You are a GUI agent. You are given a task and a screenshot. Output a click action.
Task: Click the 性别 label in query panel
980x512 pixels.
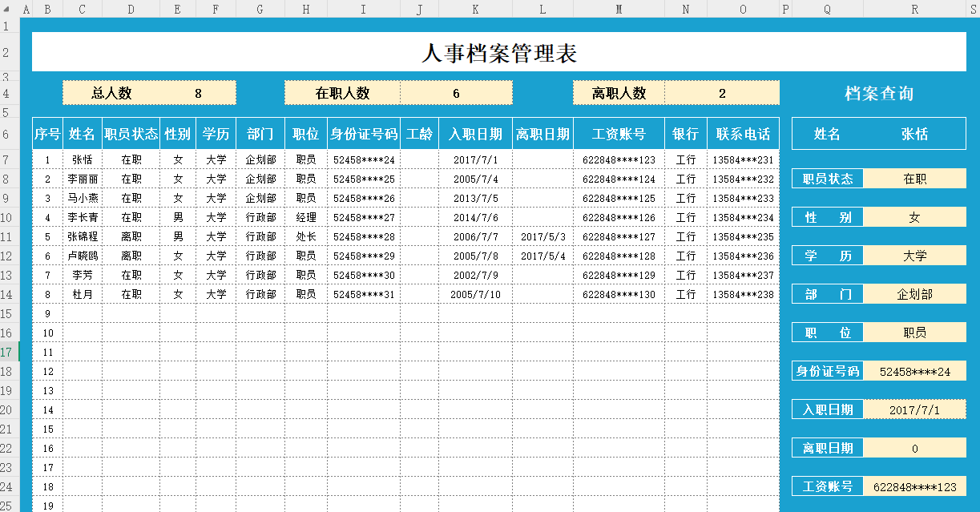[x=827, y=216]
